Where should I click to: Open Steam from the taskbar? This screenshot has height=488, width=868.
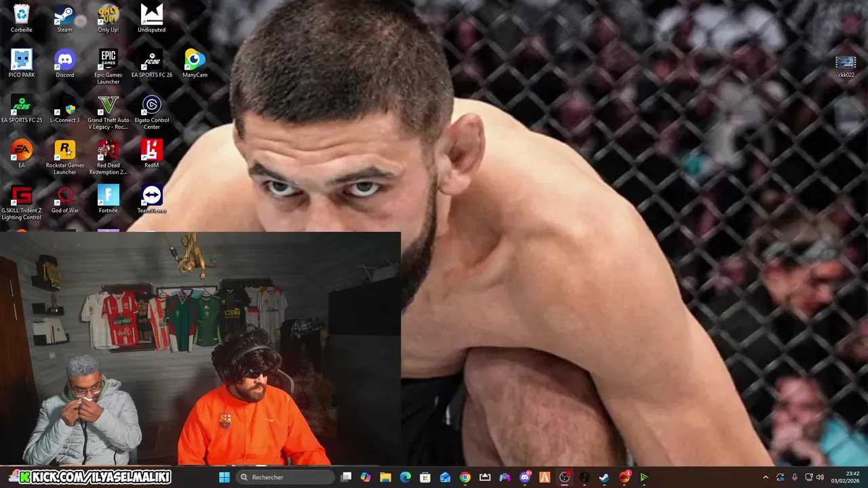[x=604, y=477]
